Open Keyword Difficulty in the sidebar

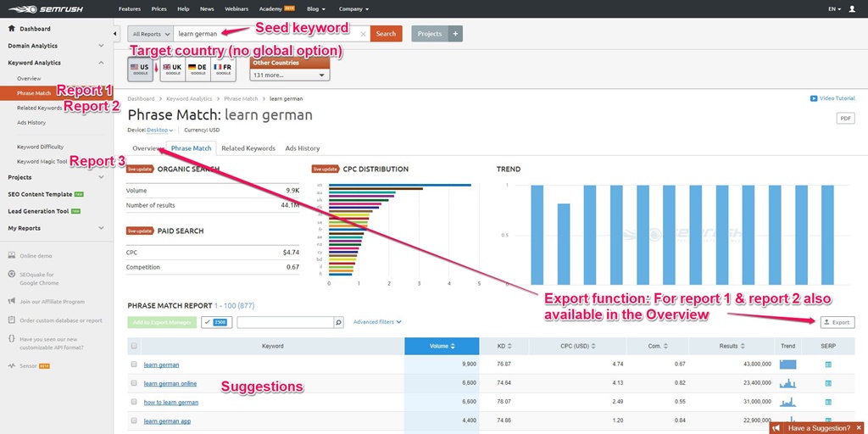pos(41,147)
